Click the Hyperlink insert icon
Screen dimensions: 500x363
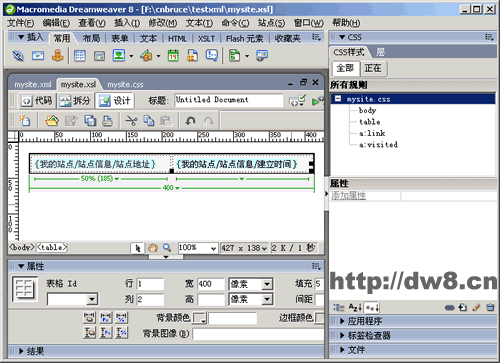point(18,55)
